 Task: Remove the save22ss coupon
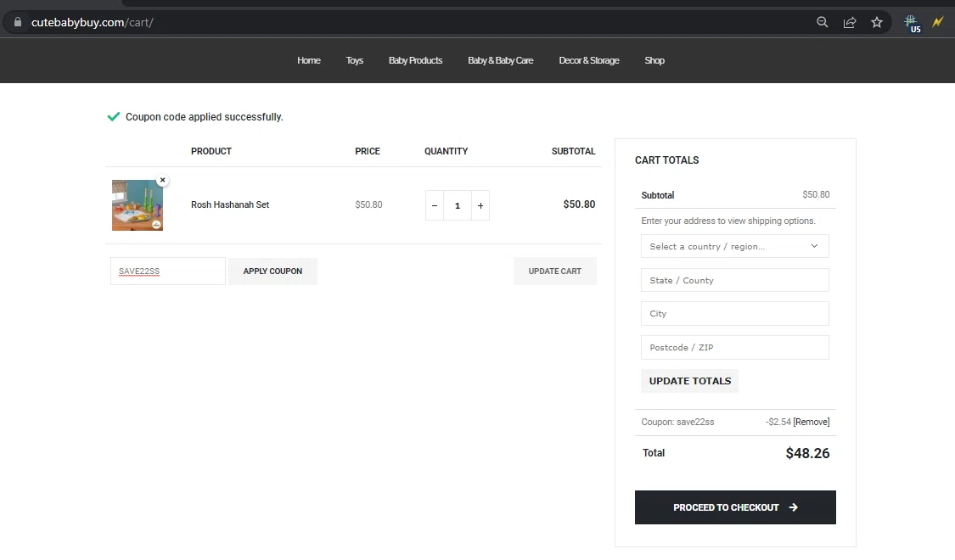[x=812, y=422]
